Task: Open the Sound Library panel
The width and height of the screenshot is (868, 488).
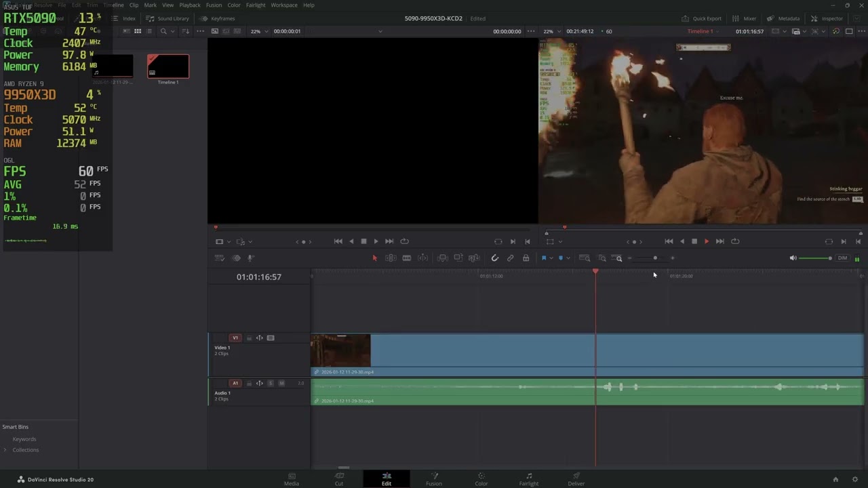Action: (168, 18)
